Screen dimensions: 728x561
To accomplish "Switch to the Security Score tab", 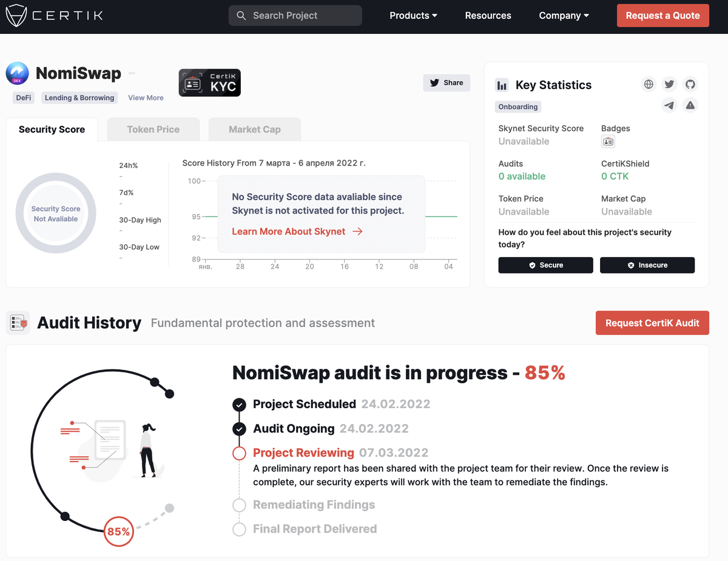I will [52, 129].
